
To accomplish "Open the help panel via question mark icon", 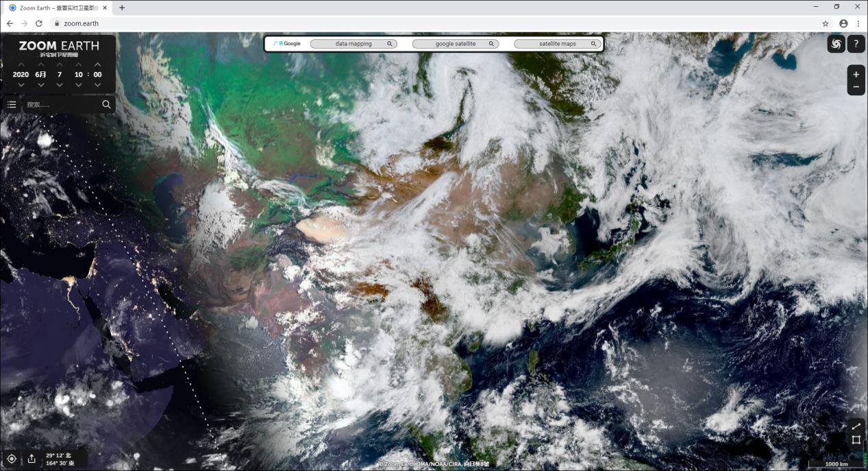I will (856, 44).
